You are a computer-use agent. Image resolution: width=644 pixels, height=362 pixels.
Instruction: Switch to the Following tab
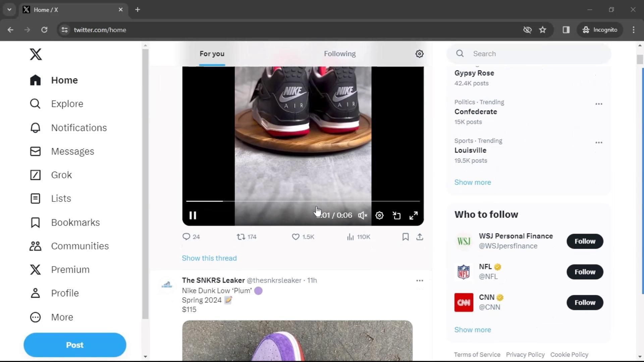coord(339,54)
